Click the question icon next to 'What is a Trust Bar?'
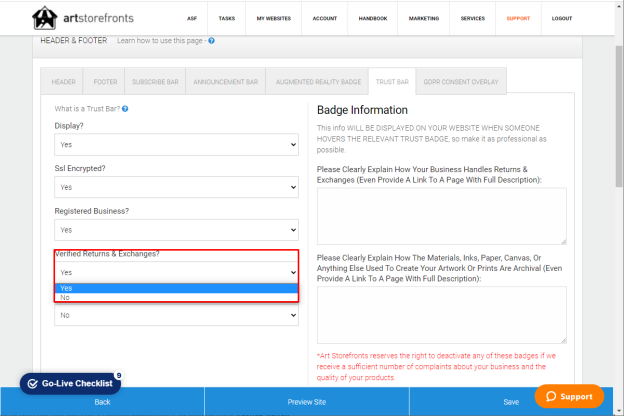The width and height of the screenshot is (624, 416). [125, 109]
